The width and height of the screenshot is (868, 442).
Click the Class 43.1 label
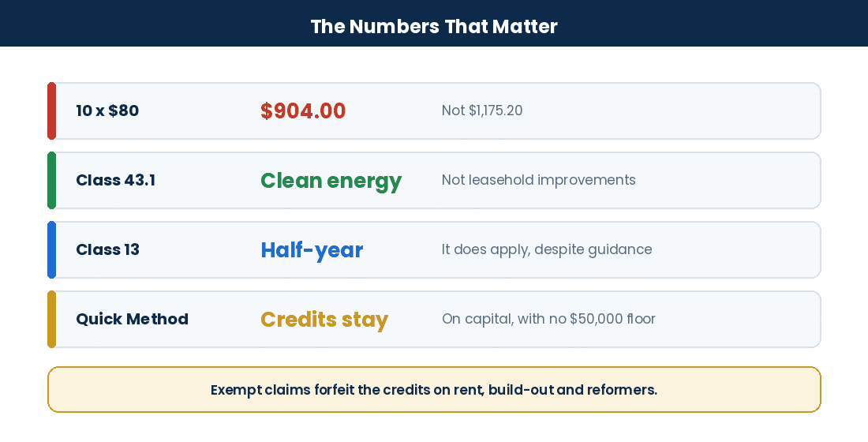pos(116,180)
